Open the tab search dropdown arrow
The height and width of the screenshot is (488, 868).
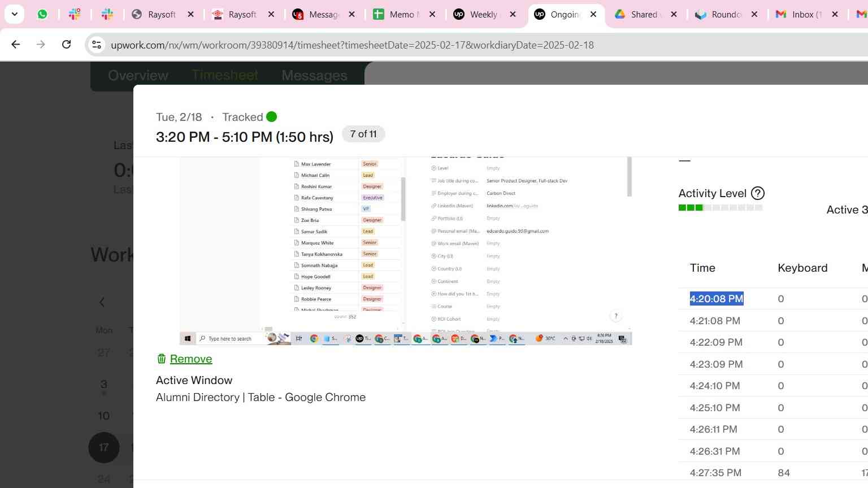point(15,14)
